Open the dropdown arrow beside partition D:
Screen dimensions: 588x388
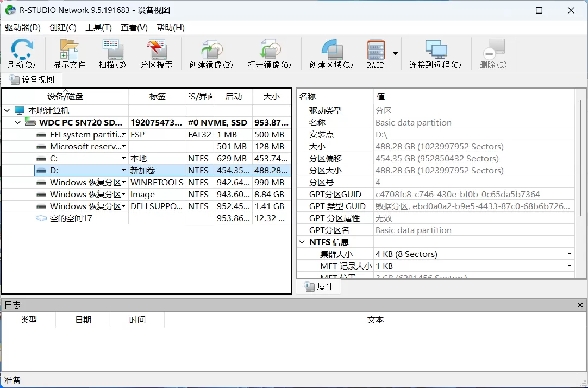pos(123,170)
